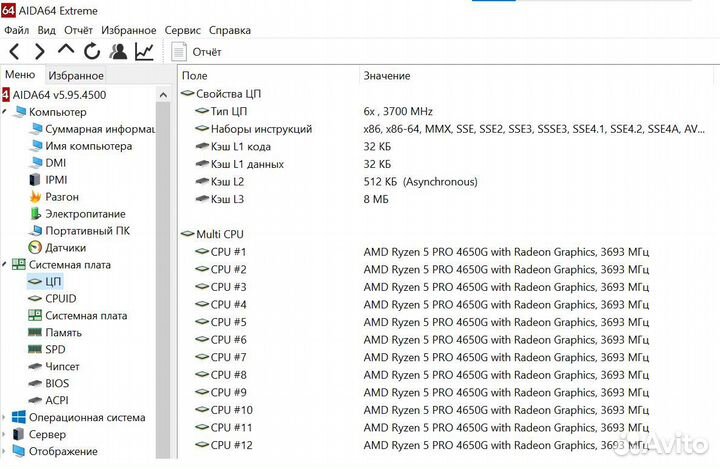Collapse the Компьютер tree node
The height and width of the screenshot is (469, 720).
click(x=5, y=112)
